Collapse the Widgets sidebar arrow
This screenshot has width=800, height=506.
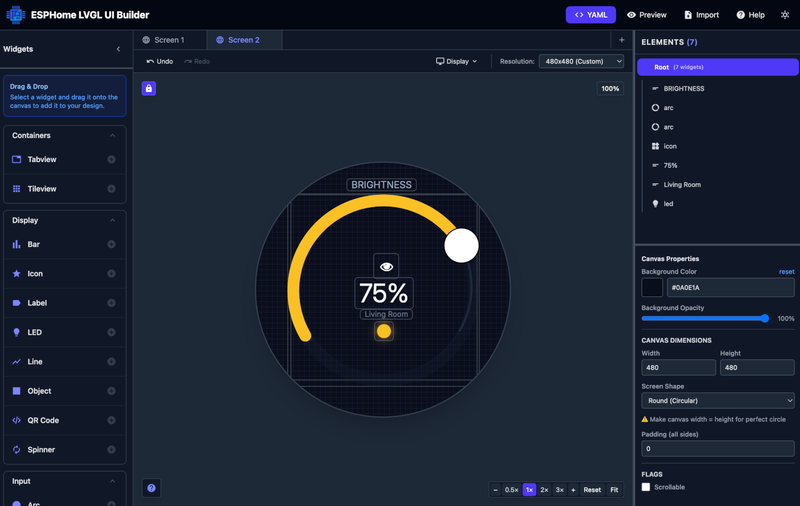point(118,49)
